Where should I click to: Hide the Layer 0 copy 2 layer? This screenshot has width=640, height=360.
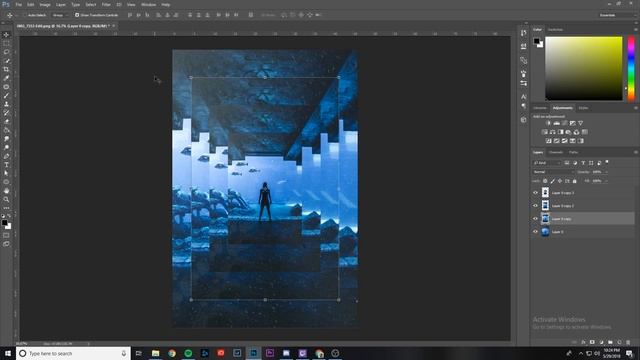536,206
